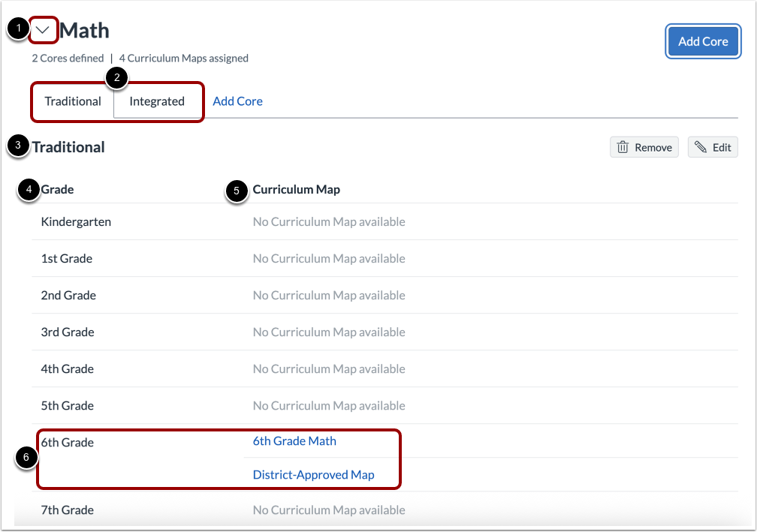This screenshot has height=532, width=757.
Task: Switch to the Integrated tab
Action: pyautogui.click(x=157, y=101)
